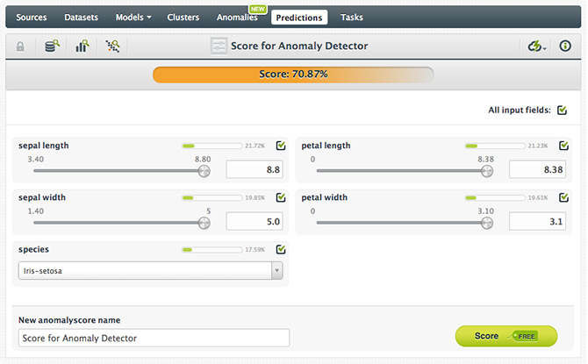Uncheck the petal width field checkbox
588x364 pixels.
click(563, 197)
